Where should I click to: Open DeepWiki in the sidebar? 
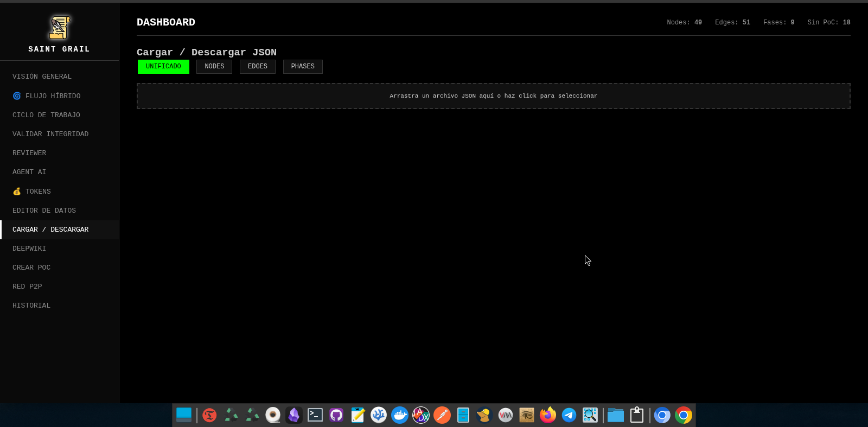60,248
